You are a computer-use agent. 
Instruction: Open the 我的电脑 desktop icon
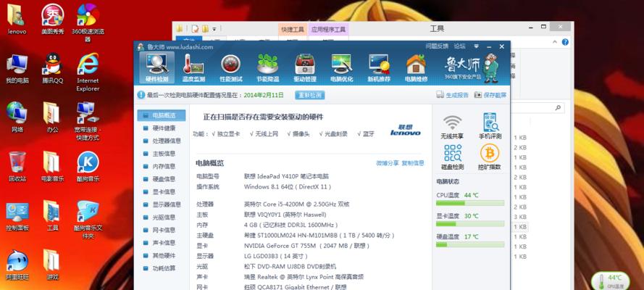pyautogui.click(x=17, y=69)
